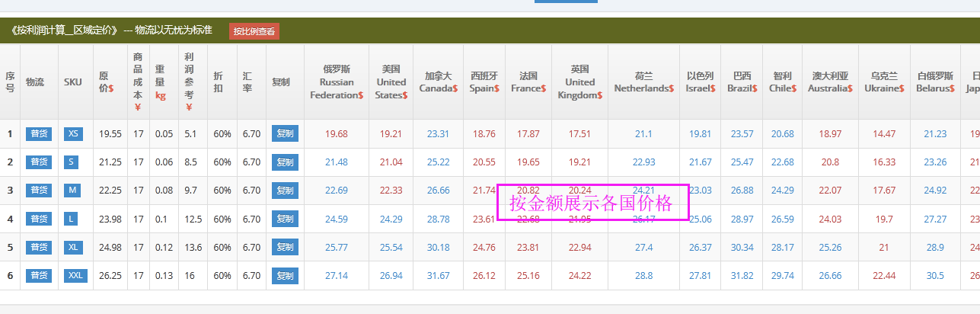Viewport: 980px width, 314px height.
Task: Click original price 19.55 in row 1
Action: (110, 134)
